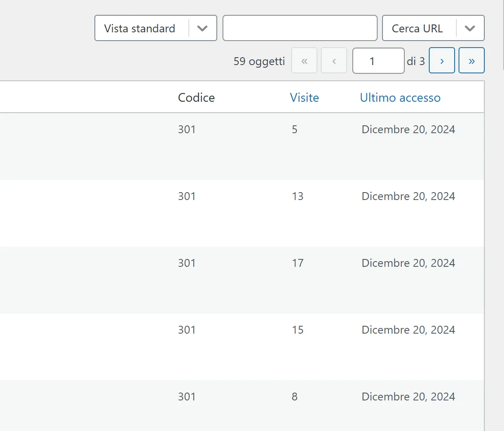Click the Cerca URL chevron arrow

(470, 28)
